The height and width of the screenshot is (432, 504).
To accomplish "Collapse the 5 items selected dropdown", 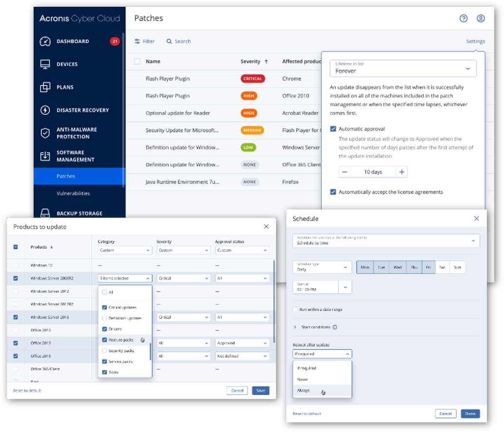I will (x=125, y=278).
